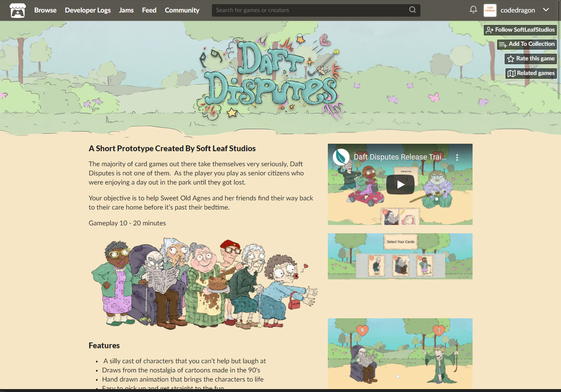Click the Daft Disputes banner logo

click(x=271, y=77)
